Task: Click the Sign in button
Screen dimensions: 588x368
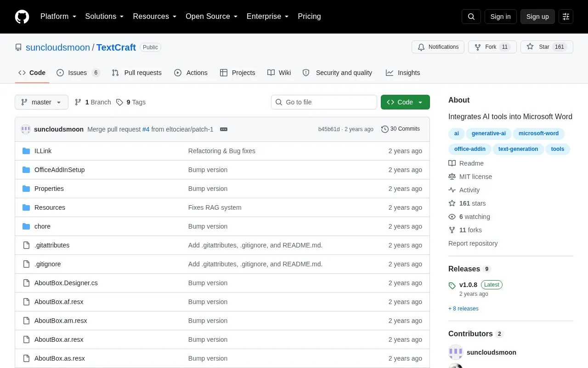Action: pyautogui.click(x=500, y=17)
